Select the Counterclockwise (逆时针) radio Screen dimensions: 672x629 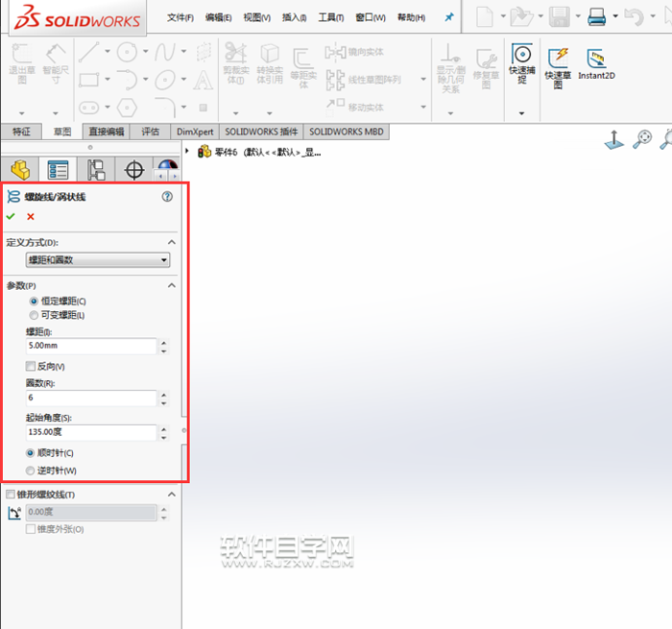tap(30, 471)
